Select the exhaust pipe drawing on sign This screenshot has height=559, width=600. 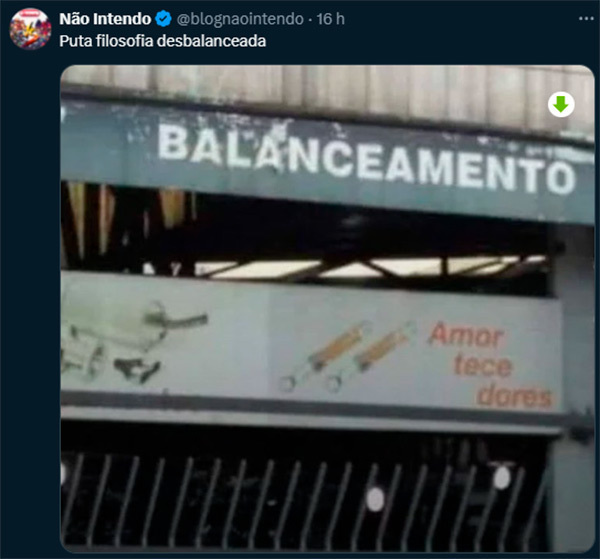pyautogui.click(x=134, y=342)
